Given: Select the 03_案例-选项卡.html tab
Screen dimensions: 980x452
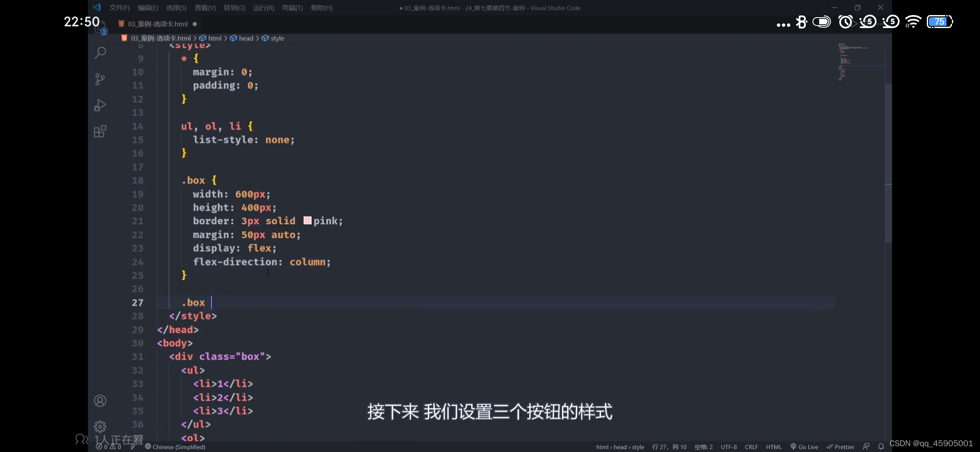Looking at the screenshot, I should coord(156,23).
